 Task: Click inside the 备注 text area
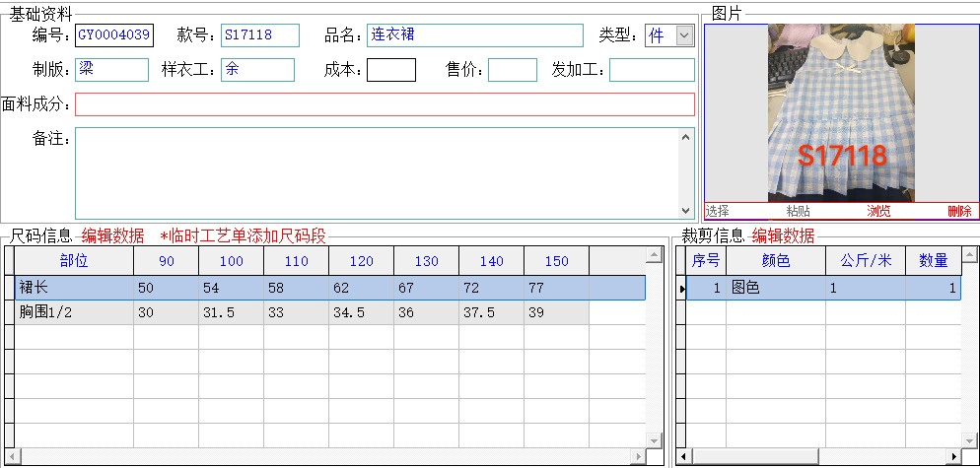[377, 173]
